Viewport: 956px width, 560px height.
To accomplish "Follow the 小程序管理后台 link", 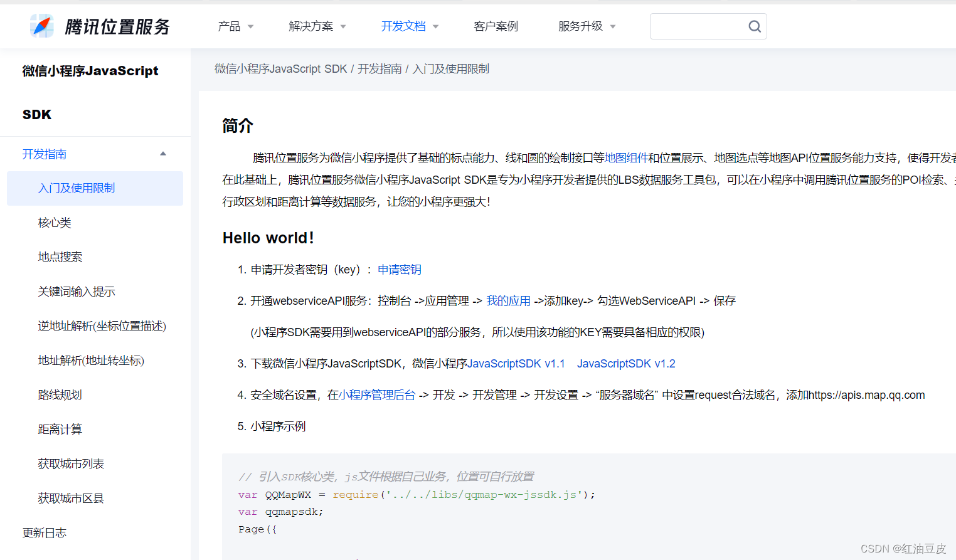I will [377, 395].
